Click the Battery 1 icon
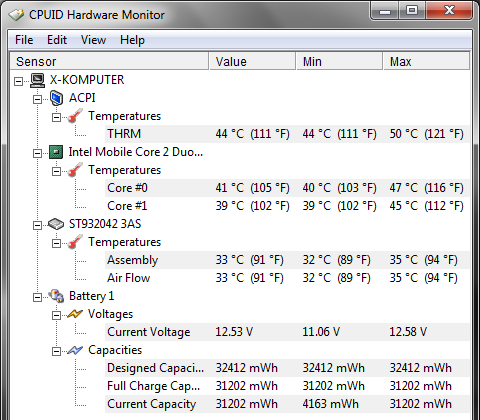 point(56,296)
